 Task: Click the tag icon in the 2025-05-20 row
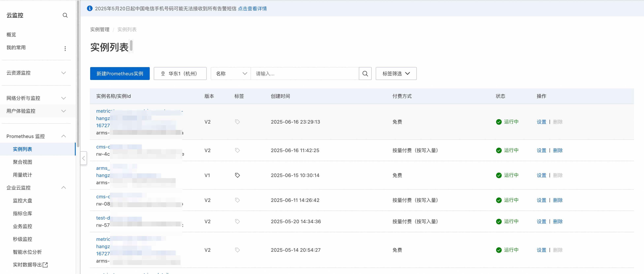click(237, 221)
